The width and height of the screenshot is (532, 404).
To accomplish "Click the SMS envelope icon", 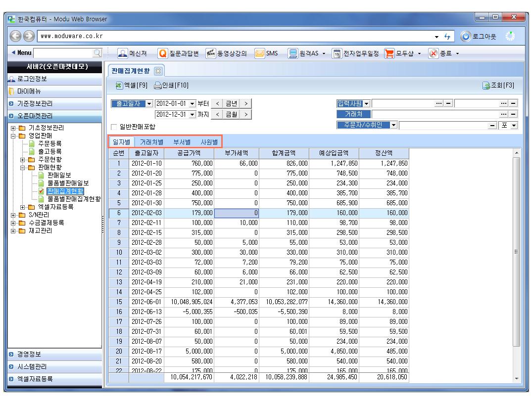I will (260, 53).
